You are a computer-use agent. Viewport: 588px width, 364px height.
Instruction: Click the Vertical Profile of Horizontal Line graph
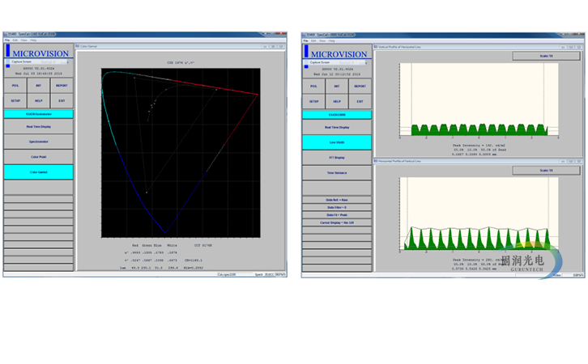[479, 99]
